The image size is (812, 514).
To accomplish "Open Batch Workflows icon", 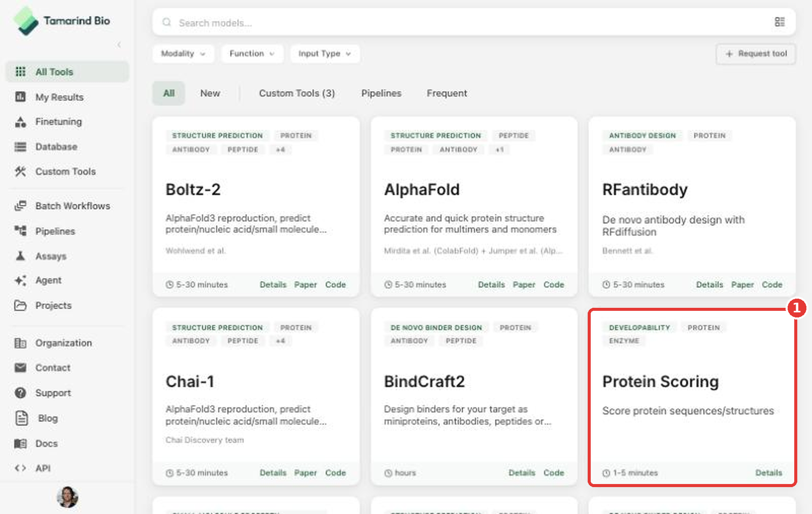I will 20,206.
